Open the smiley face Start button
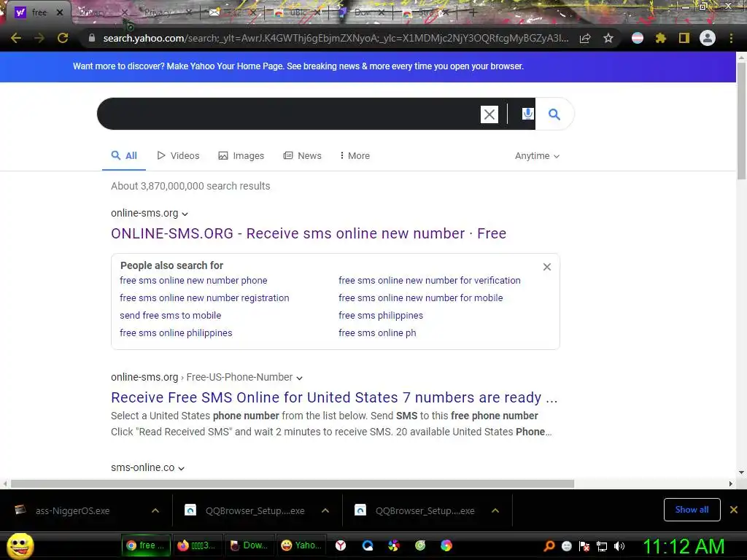747x560 pixels. pyautogui.click(x=20, y=545)
